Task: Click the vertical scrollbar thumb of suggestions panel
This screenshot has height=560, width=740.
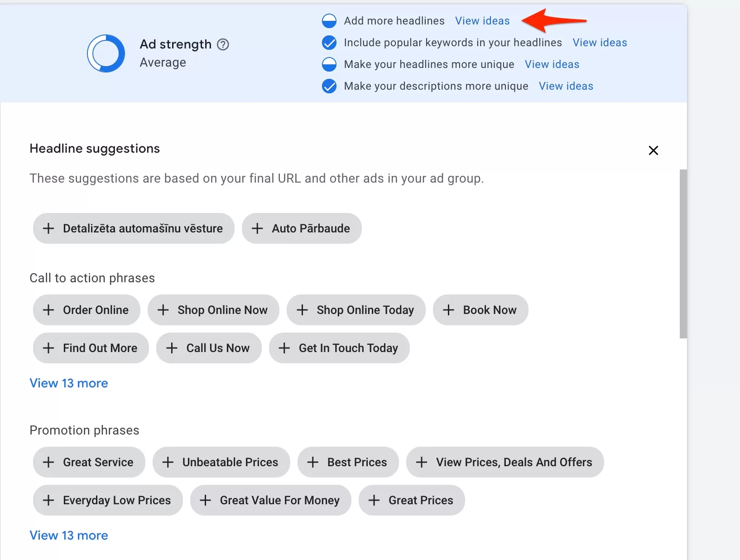Action: (x=683, y=254)
